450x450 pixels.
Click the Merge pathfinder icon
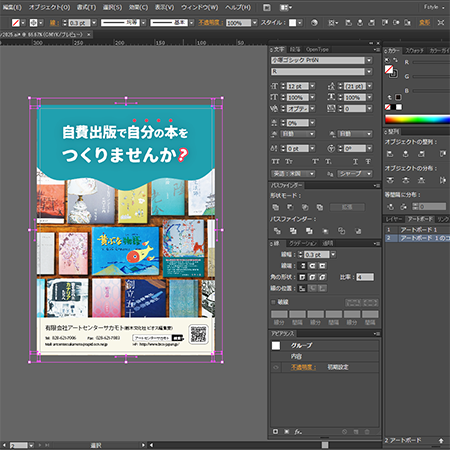coord(309,231)
